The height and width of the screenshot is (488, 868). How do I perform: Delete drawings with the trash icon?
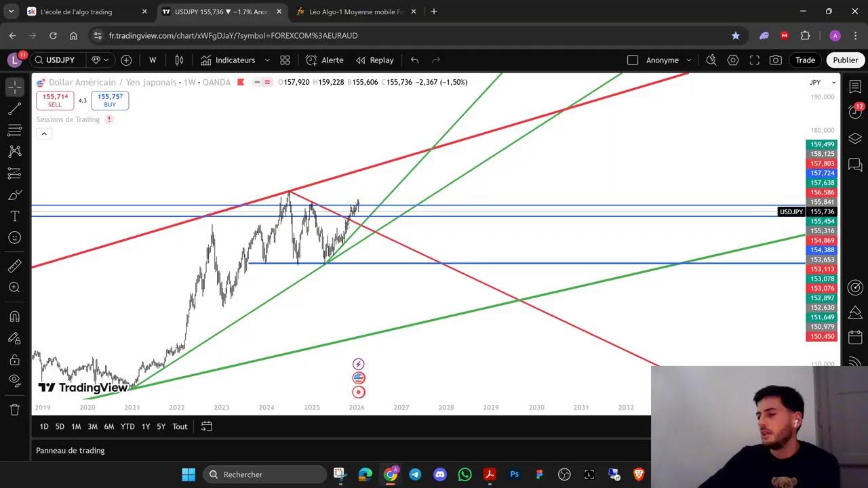point(14,409)
